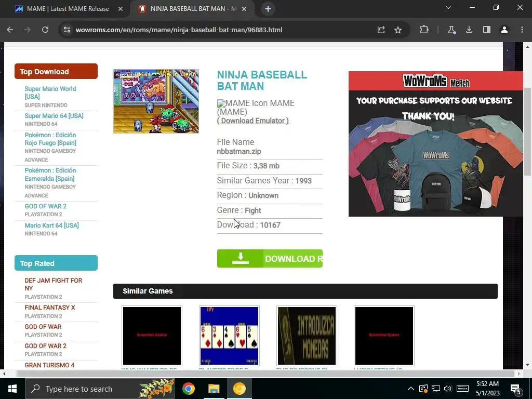This screenshot has height=399, width=532.
Task: Open the network status tray icon
Action: click(436, 389)
